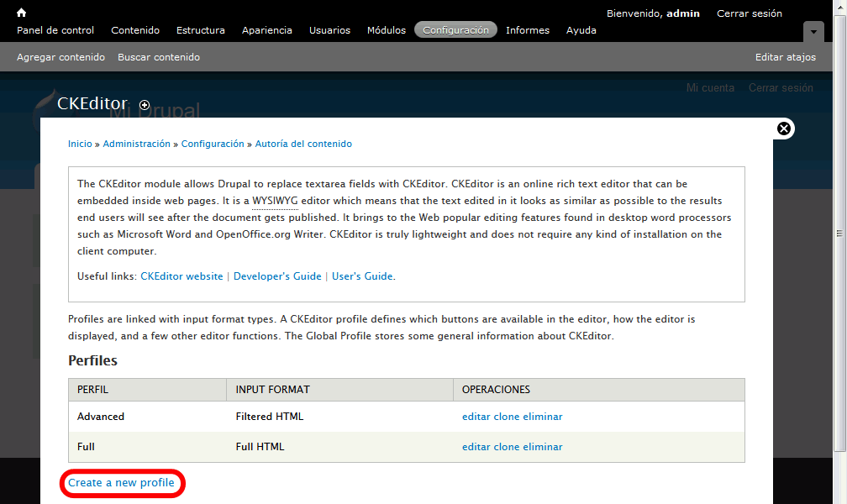Click the Advanced profile name cell

(x=148, y=417)
